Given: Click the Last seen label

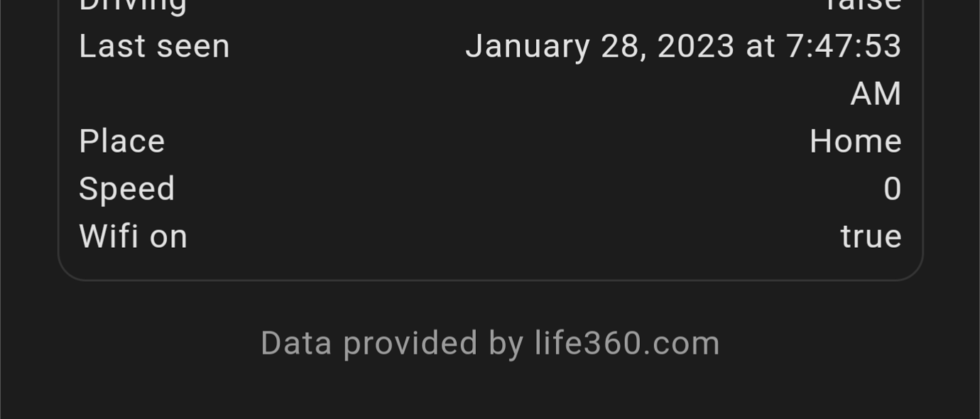Looking at the screenshot, I should click(153, 45).
